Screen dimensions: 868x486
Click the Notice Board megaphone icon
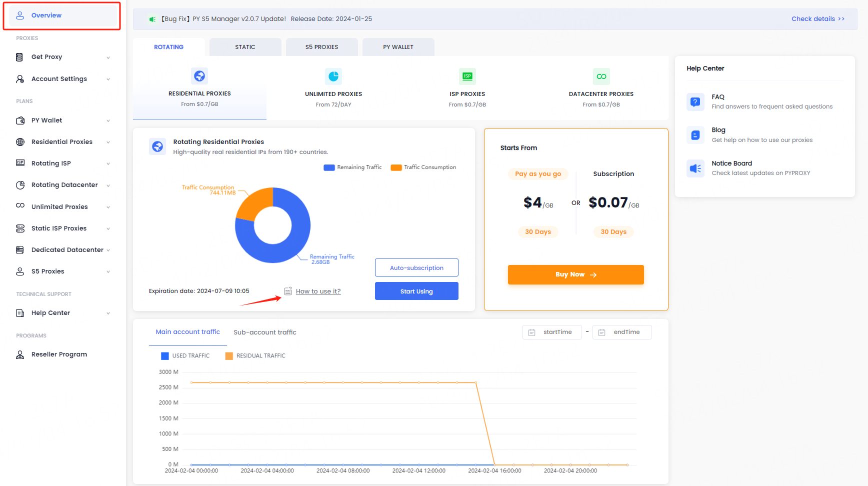pos(695,168)
